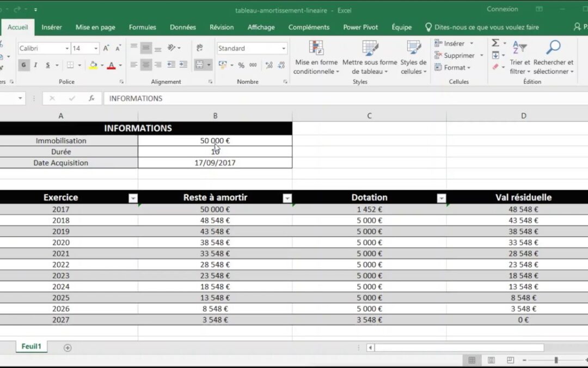The image size is (588, 368).
Task: Select the Feuil1 sheet tab
Action: 31,346
